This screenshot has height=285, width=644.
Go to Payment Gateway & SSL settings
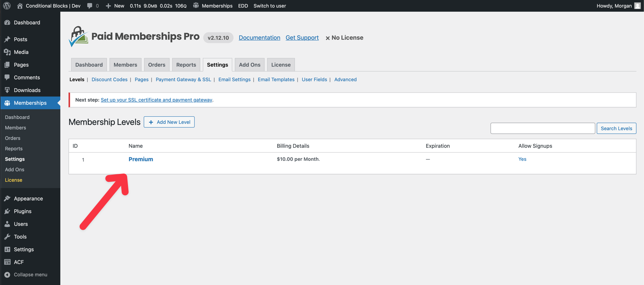(x=183, y=79)
